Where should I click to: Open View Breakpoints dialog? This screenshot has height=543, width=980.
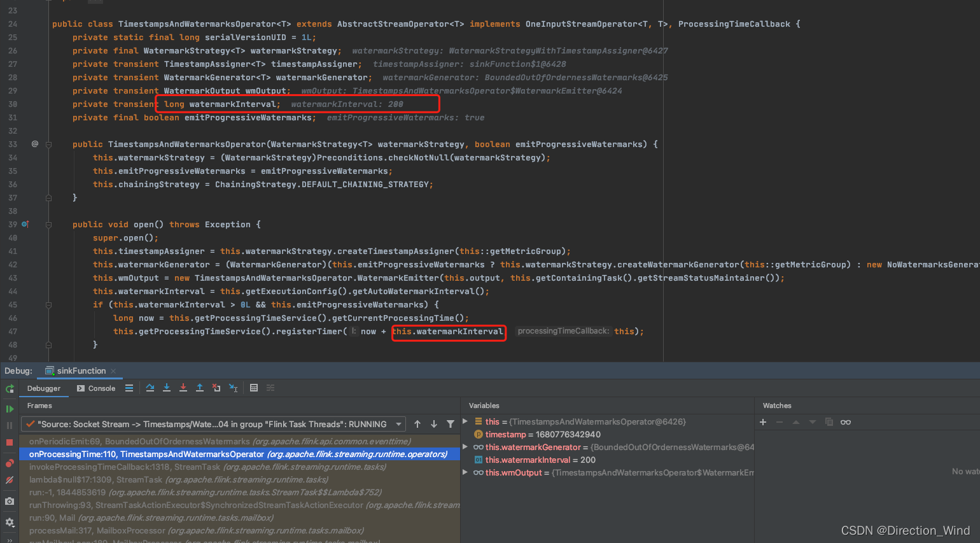pos(10,463)
